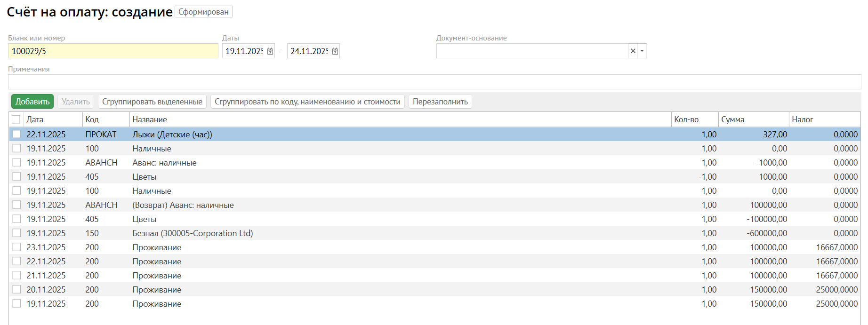Focus the Документ-основание input field
Viewport: 868px width, 325px height.
click(x=533, y=51)
